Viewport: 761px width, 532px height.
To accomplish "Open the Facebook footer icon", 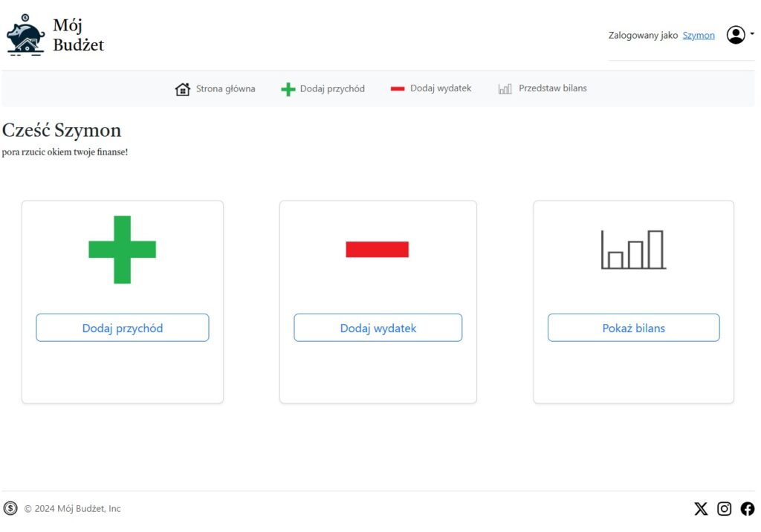I will pos(747,509).
